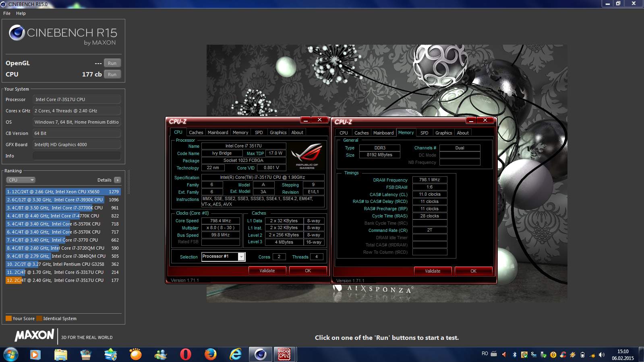Open Graphics tab in left CPU-Z window

point(278,132)
